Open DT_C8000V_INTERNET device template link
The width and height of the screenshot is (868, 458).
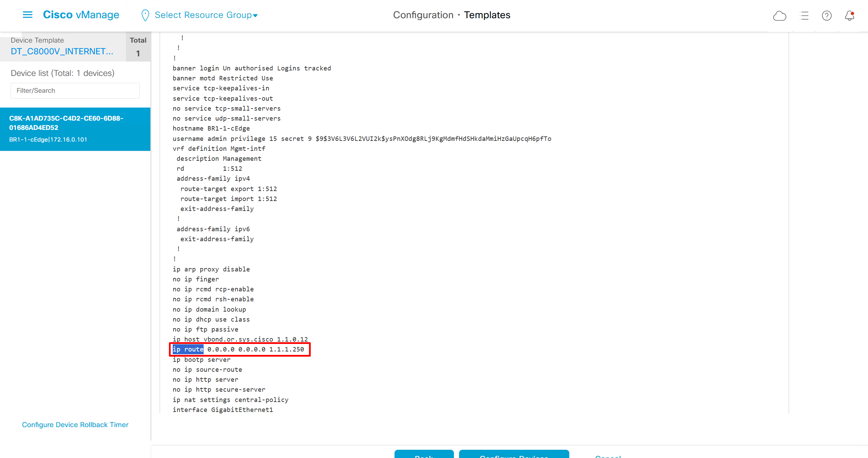pos(62,52)
